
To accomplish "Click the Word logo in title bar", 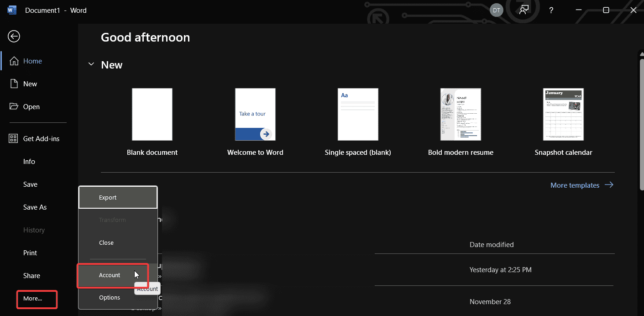I will tap(12, 10).
